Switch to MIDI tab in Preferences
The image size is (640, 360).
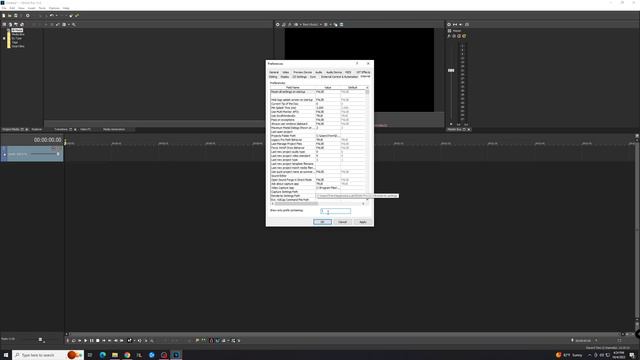tap(348, 72)
